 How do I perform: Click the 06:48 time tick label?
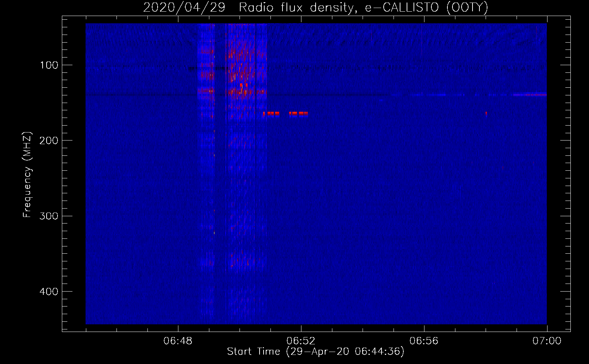178,341
